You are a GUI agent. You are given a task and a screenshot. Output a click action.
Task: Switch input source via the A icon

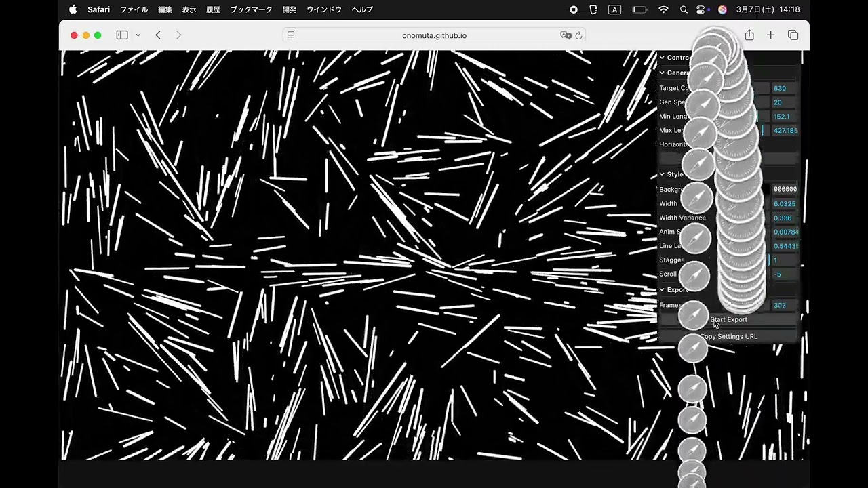pos(614,9)
